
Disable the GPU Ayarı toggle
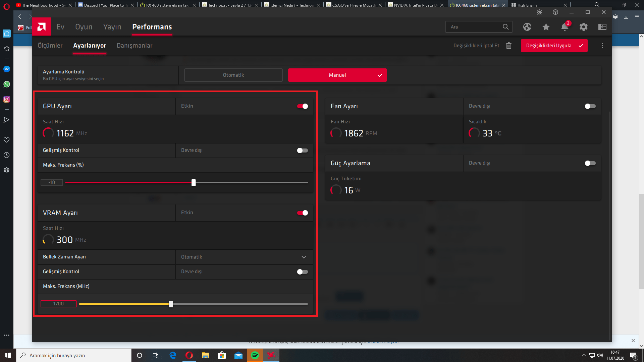click(x=302, y=106)
